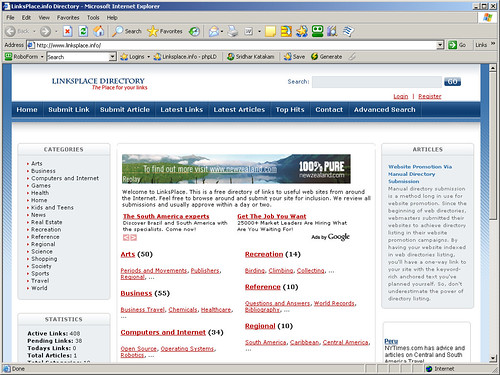Click the Mail envelope toolbar icon
Viewport: 500px width, 375px height.
point(214,31)
